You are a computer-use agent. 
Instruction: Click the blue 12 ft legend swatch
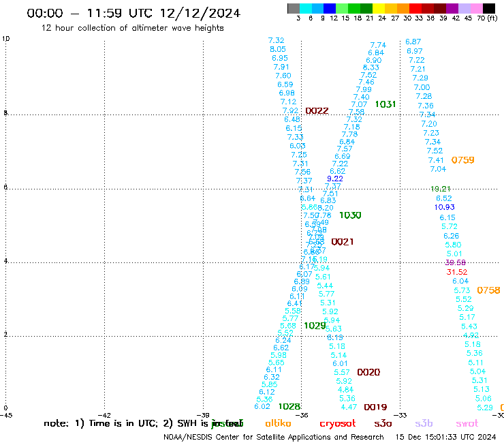[330, 8]
